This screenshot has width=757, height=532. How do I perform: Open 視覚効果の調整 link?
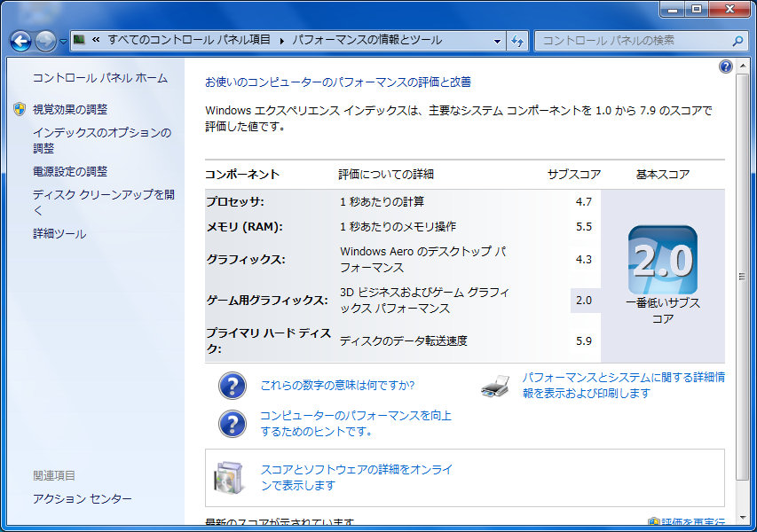(x=70, y=109)
